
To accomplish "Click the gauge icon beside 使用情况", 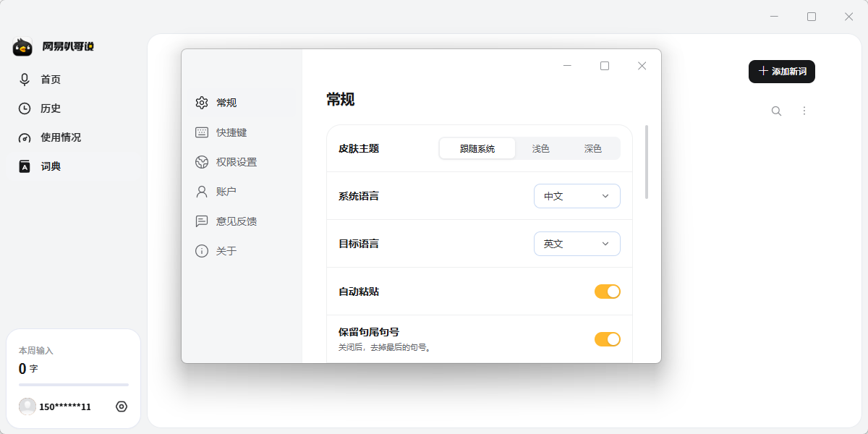I will click(x=25, y=137).
